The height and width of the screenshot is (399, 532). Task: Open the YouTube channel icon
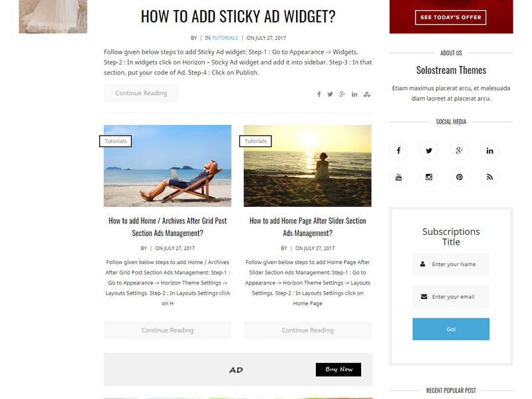coord(398,177)
